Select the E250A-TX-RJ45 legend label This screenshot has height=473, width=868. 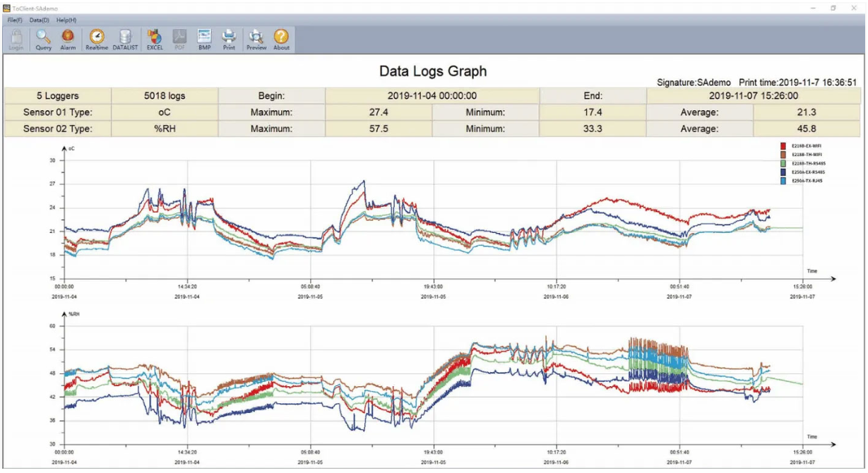coord(807,181)
